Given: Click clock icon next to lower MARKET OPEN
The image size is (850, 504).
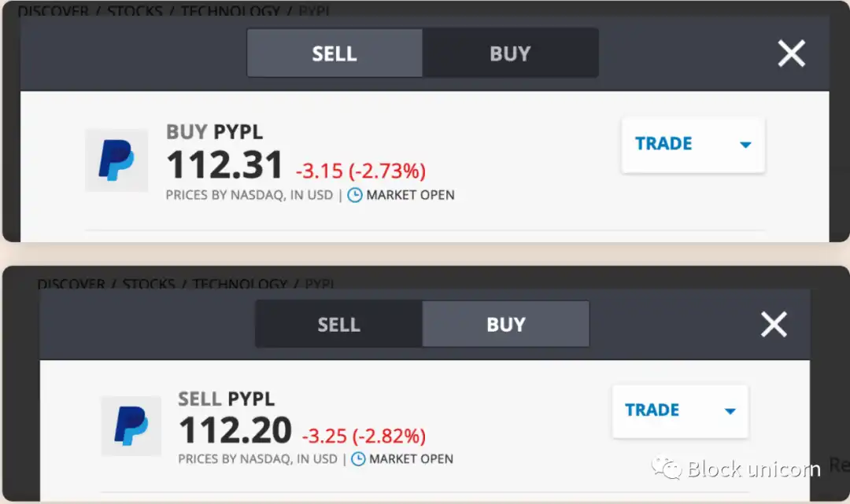Looking at the screenshot, I should pos(358,459).
